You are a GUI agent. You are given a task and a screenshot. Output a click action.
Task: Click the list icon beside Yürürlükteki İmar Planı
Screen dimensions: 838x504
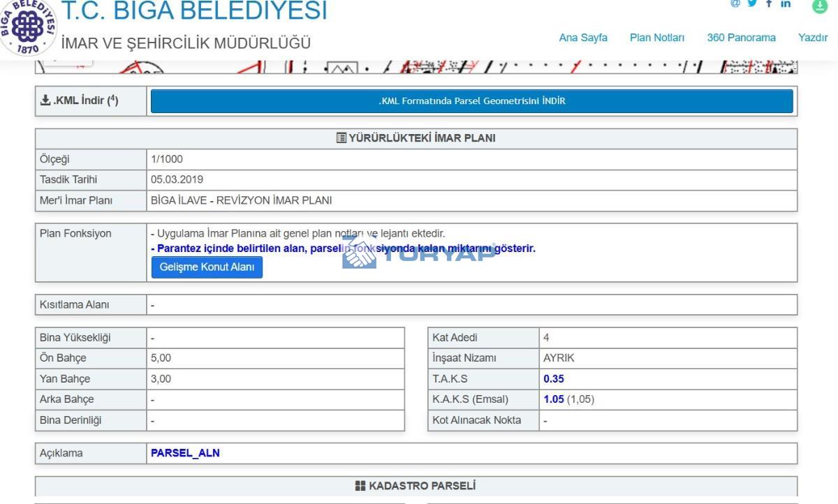(341, 138)
